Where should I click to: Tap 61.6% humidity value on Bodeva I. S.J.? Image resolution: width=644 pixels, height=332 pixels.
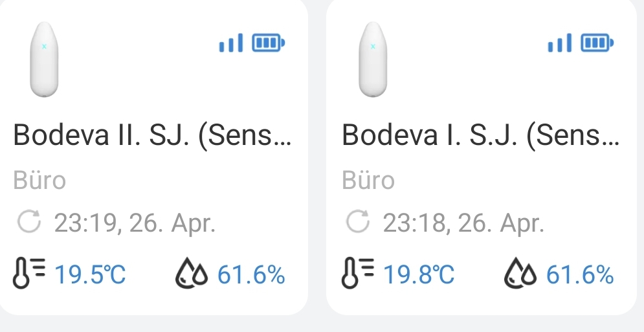click(580, 276)
